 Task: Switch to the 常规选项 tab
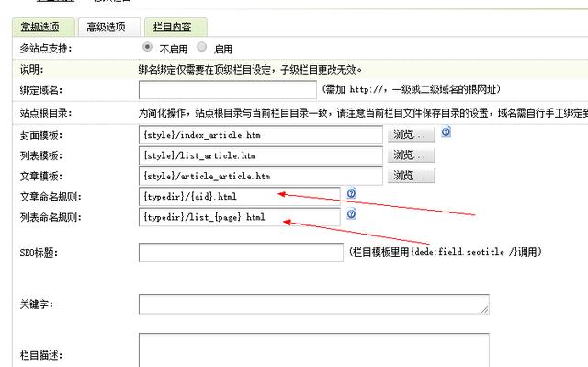click(43, 27)
